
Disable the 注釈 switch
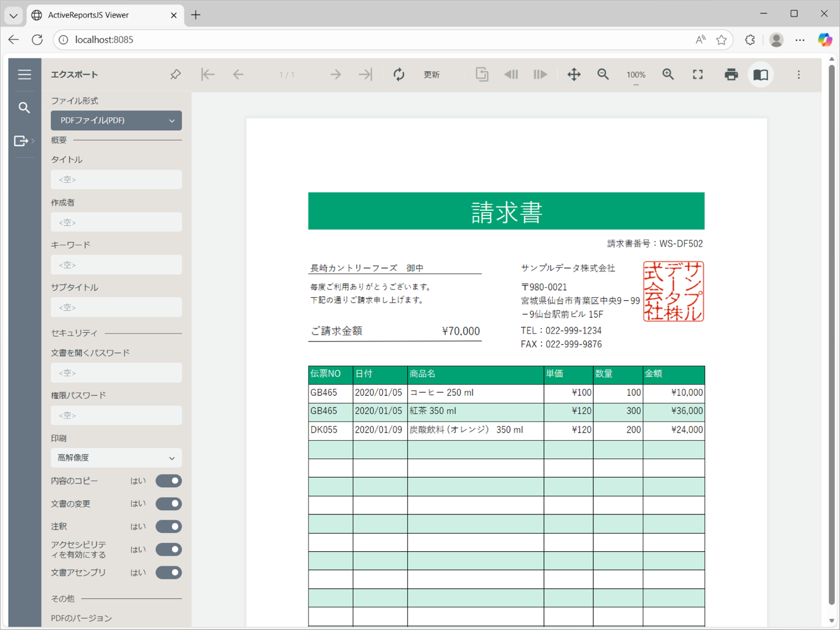169,527
